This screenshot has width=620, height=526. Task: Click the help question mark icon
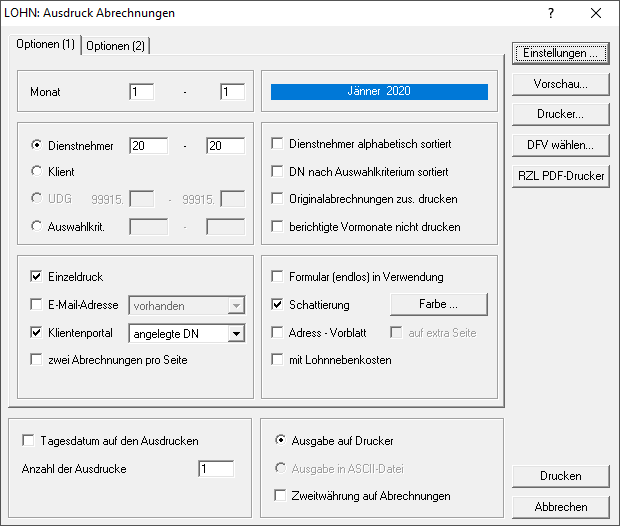pyautogui.click(x=551, y=13)
